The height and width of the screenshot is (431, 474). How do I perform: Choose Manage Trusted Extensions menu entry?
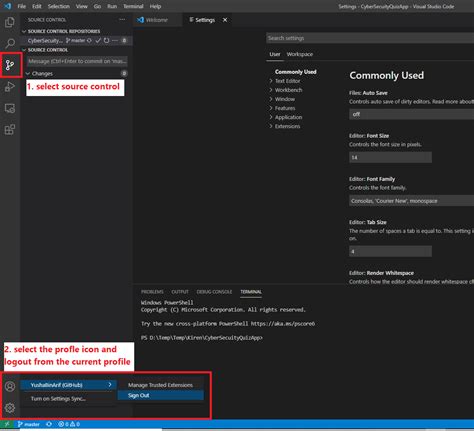161,385
